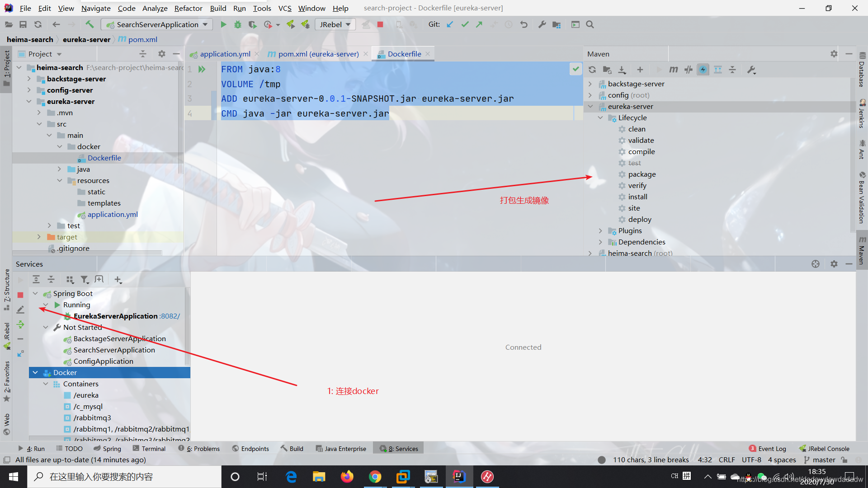Click the Build project hammer icon
This screenshot has height=488, width=868.
pos(90,24)
